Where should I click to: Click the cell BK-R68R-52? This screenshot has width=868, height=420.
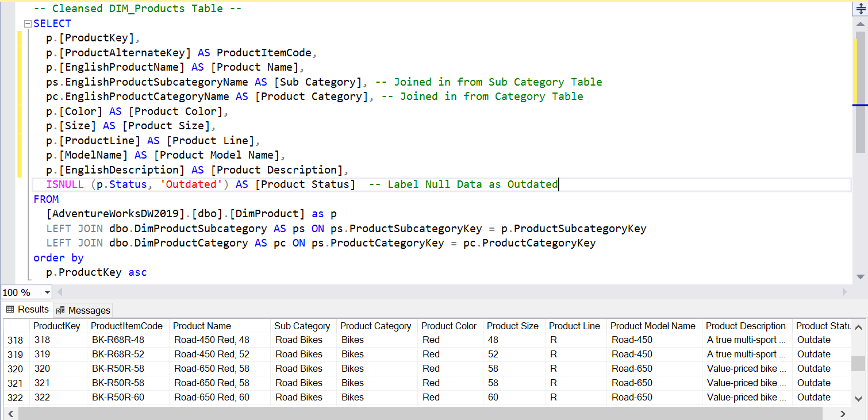(x=128, y=355)
